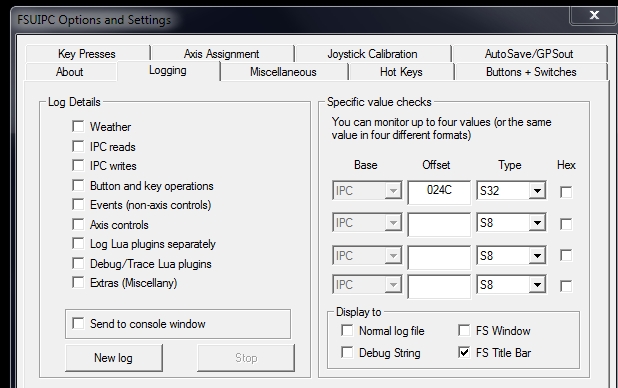618x388 pixels.
Task: Uncheck the FS Title Bar option
Action: click(464, 353)
